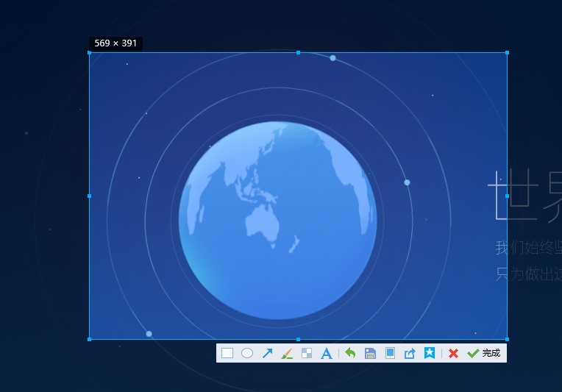Cancel the screenshot with red X
562x392 pixels.
click(453, 353)
